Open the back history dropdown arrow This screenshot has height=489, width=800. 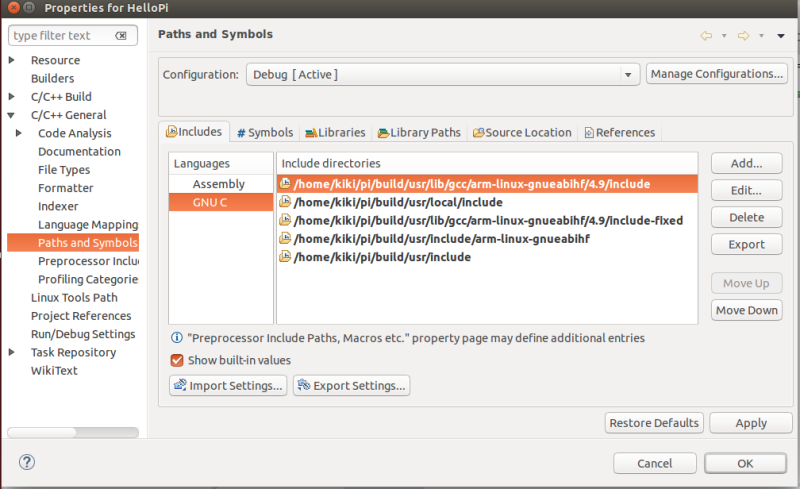pos(724,36)
